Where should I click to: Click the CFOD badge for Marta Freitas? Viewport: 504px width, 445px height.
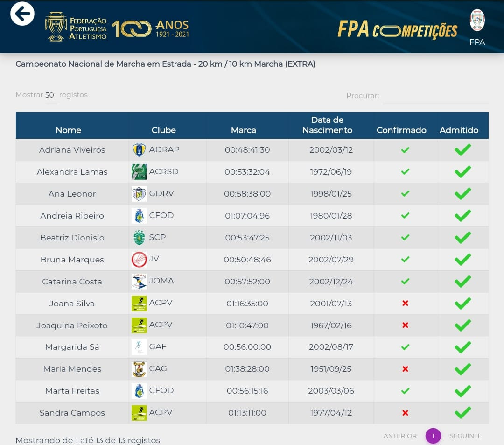click(x=139, y=391)
